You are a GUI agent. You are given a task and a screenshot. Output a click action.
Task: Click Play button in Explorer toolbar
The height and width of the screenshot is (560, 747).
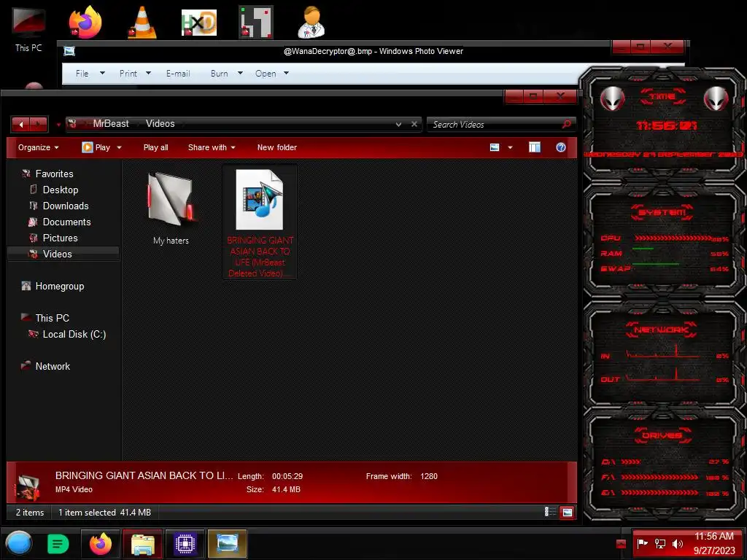pos(96,147)
